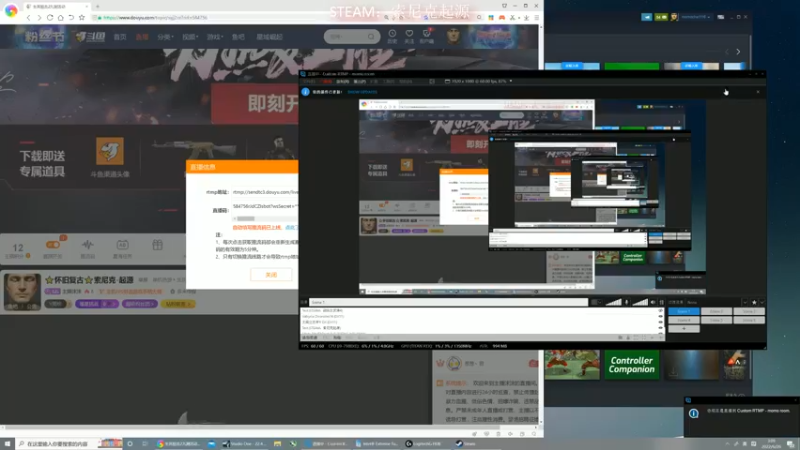
Task: Open the gift box icon in Douyu toolbar
Action: point(157,246)
